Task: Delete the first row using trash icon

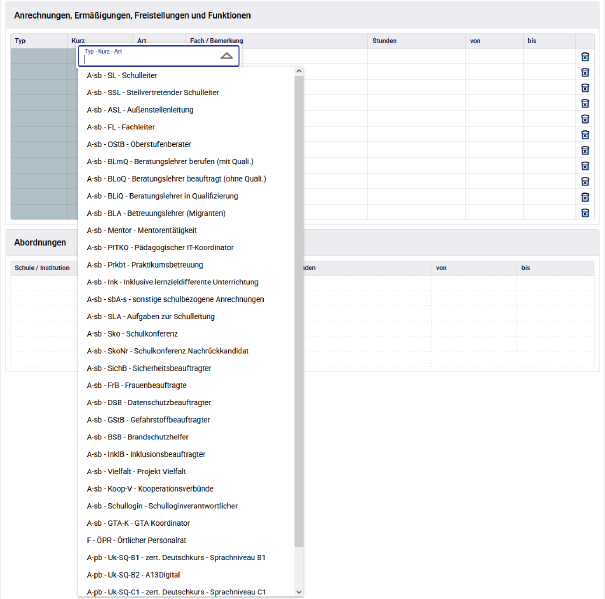Action: point(585,57)
